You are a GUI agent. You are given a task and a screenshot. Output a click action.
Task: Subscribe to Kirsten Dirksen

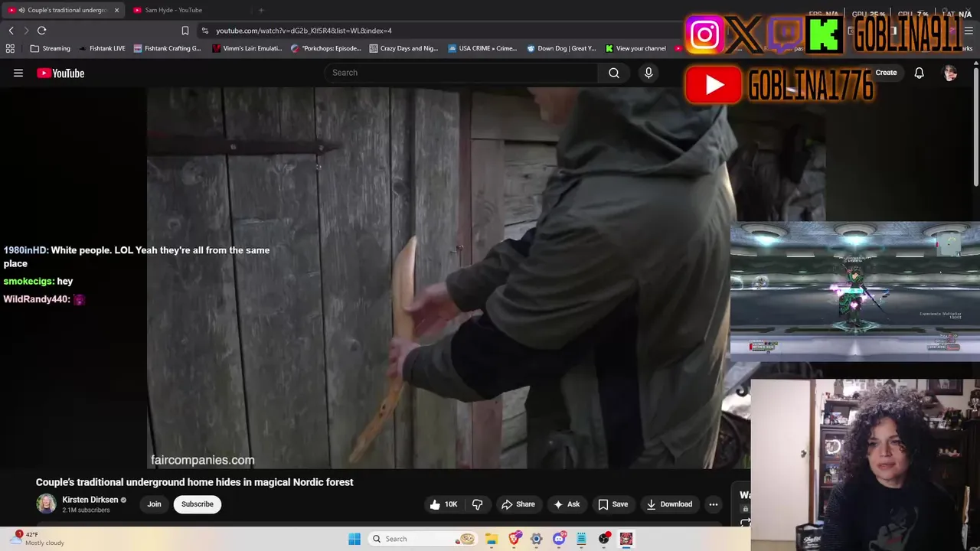[x=198, y=504]
